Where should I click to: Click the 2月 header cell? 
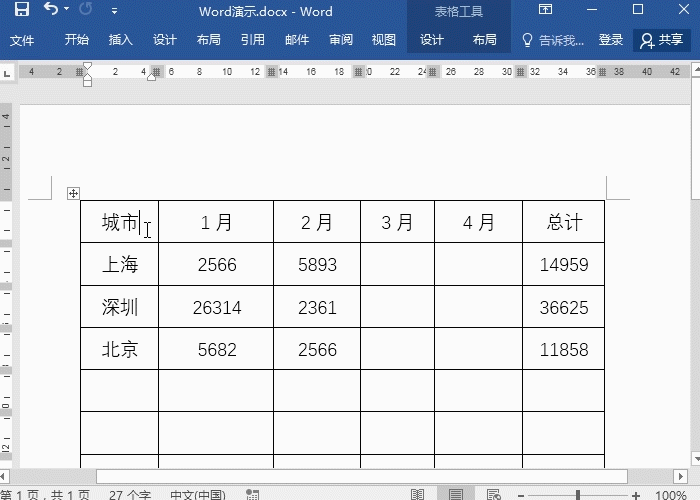coord(317,222)
